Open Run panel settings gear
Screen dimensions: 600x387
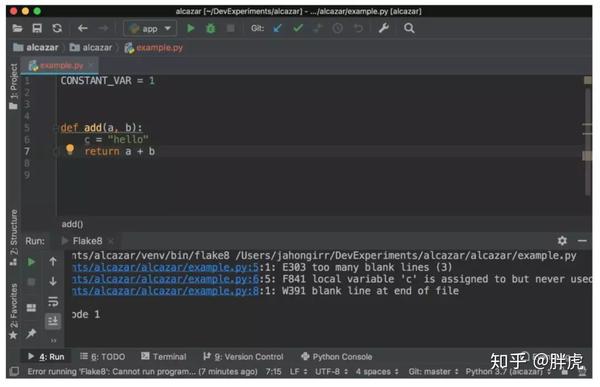562,241
